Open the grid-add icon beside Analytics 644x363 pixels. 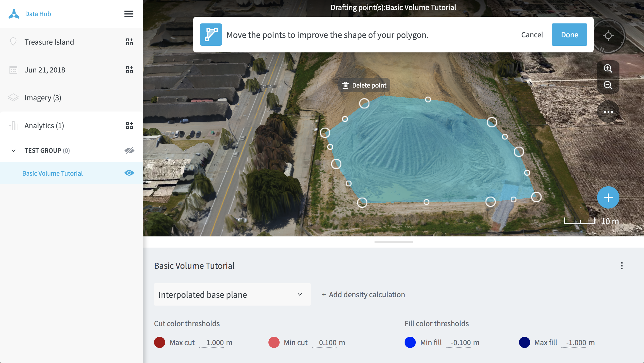click(129, 125)
